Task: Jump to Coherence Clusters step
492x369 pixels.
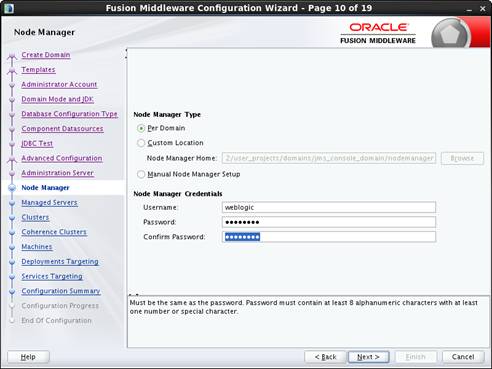Action: (x=54, y=232)
